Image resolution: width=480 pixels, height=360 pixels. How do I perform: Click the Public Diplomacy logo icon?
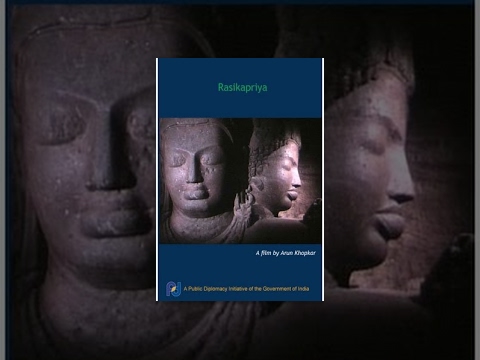pyautogui.click(x=174, y=289)
